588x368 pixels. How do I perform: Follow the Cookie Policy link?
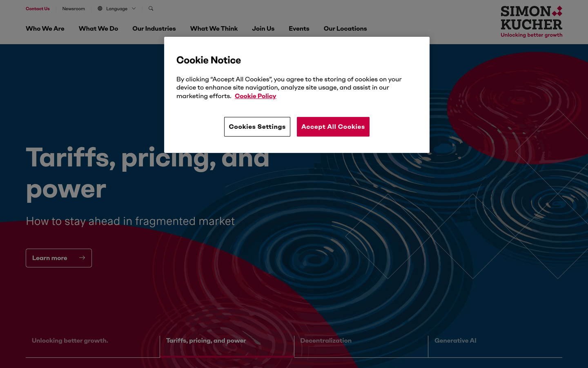(256, 96)
